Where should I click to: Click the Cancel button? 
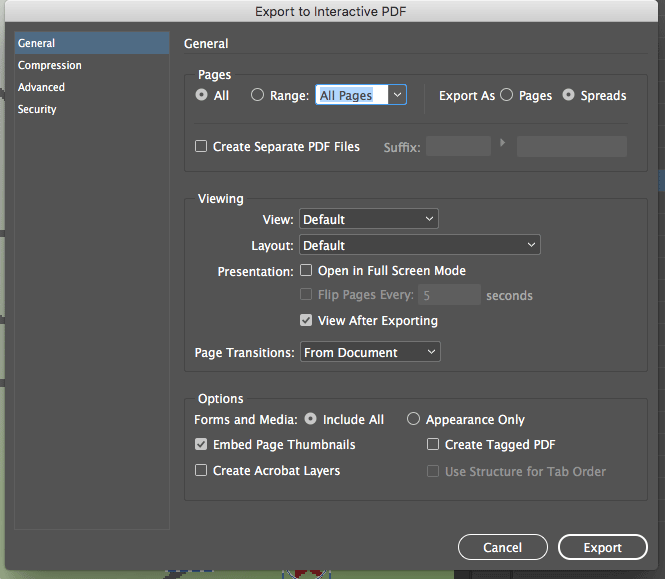[x=502, y=547]
